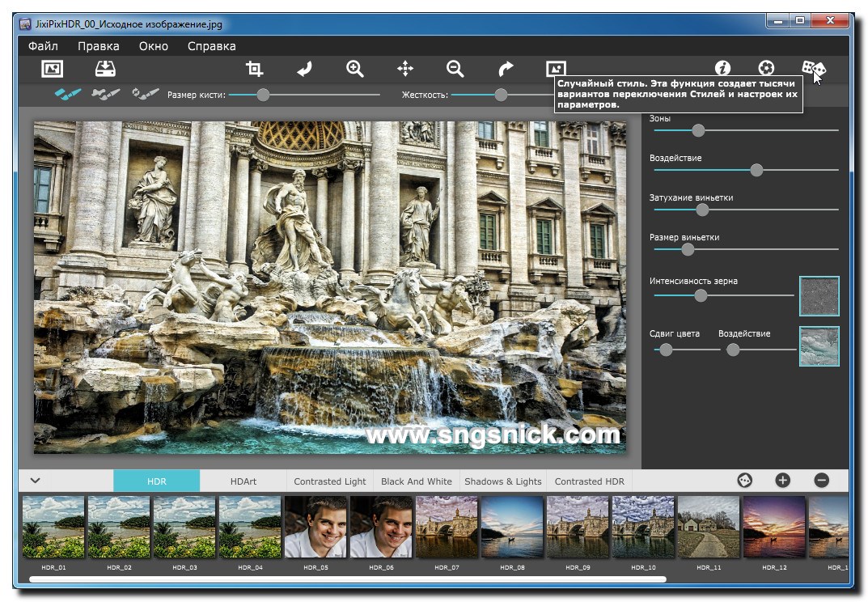This screenshot has width=868, height=602.
Task: Open image file icon in toolbar
Action: (52, 69)
